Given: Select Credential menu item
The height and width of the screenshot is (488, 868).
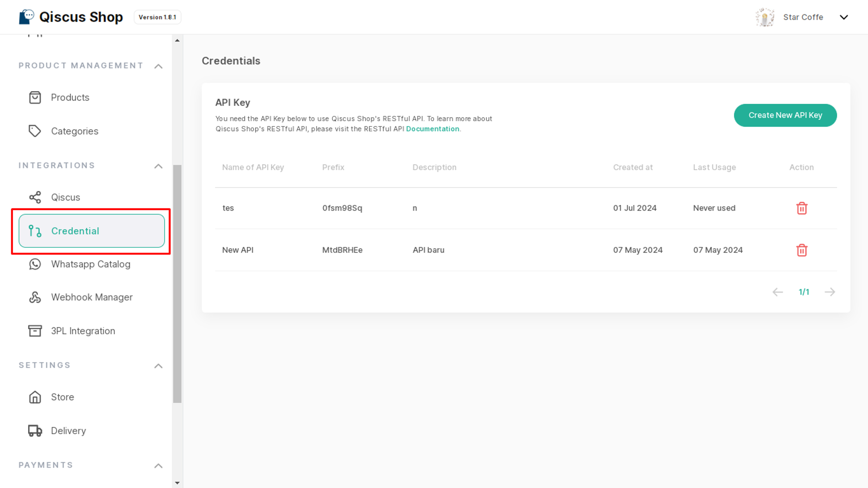Looking at the screenshot, I should [92, 231].
